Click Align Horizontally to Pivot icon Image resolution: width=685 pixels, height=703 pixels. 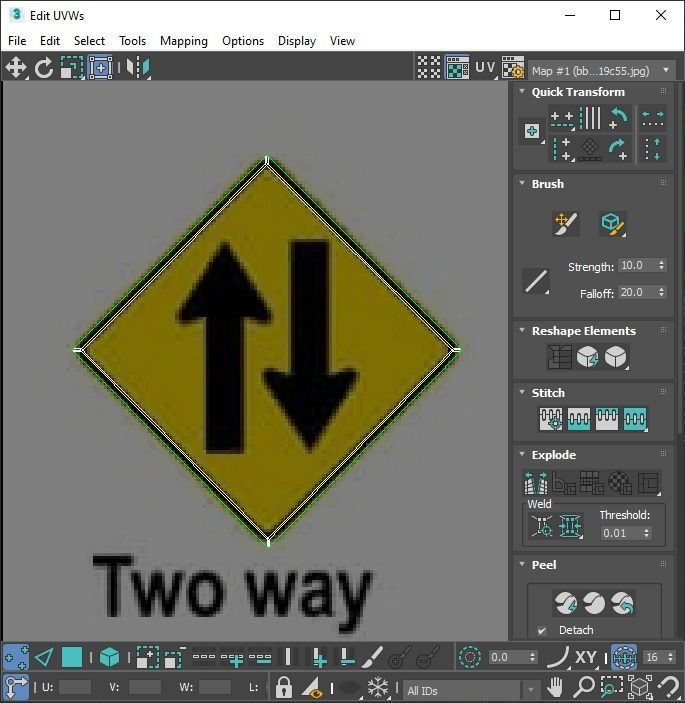[562, 119]
